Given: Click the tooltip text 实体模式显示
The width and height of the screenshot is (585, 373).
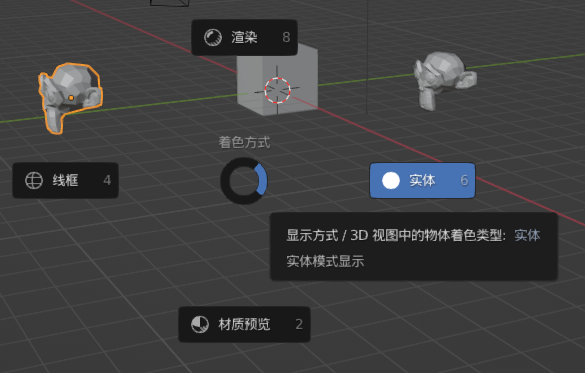Looking at the screenshot, I should [x=325, y=261].
